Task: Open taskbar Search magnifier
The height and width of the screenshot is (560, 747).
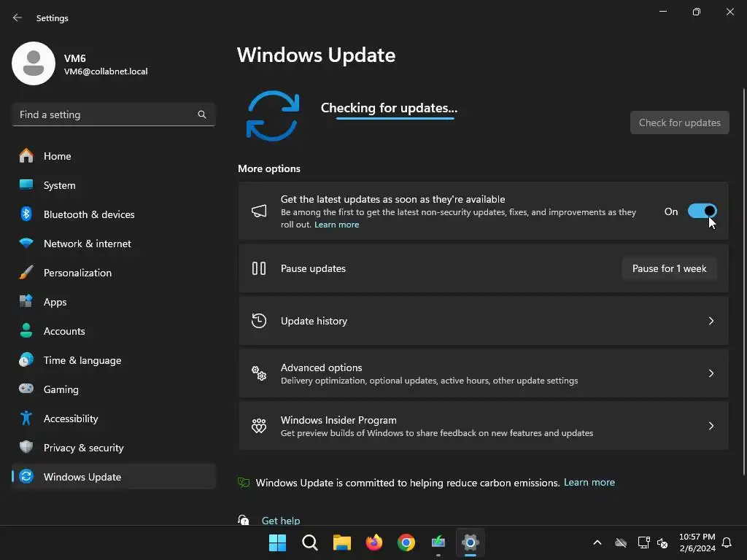Action: tap(309, 542)
